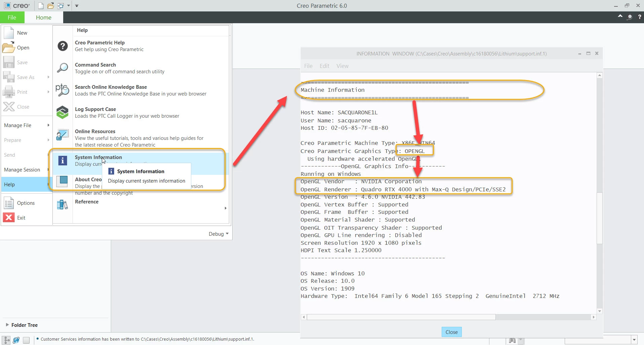This screenshot has height=345, width=644.
Task: Open View menu in Information Window
Action: pos(343,66)
